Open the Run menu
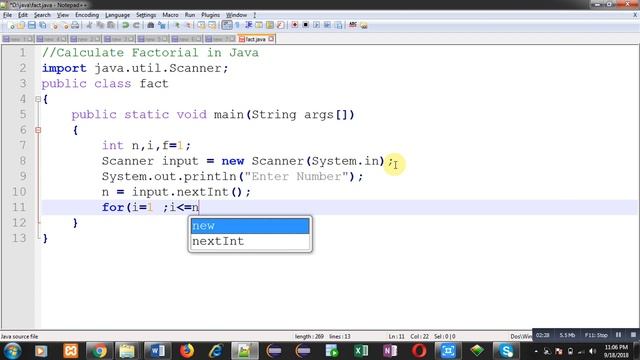The image size is (640, 360). [x=190, y=15]
